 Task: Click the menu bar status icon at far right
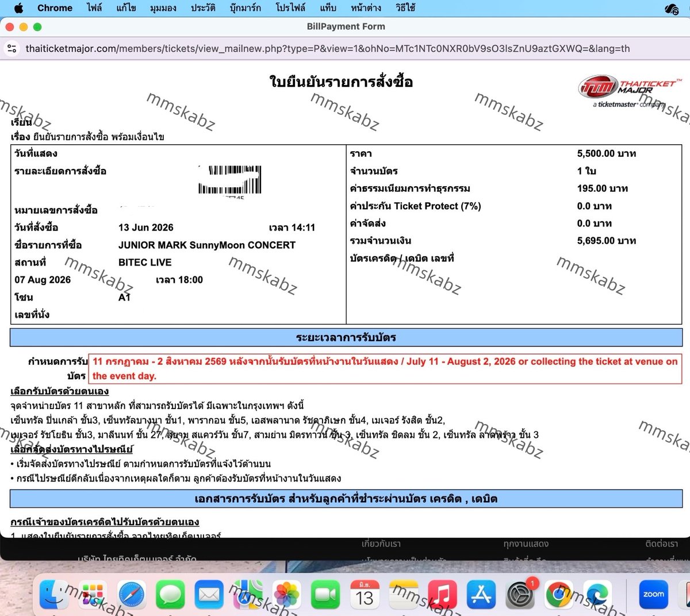[x=672, y=8]
